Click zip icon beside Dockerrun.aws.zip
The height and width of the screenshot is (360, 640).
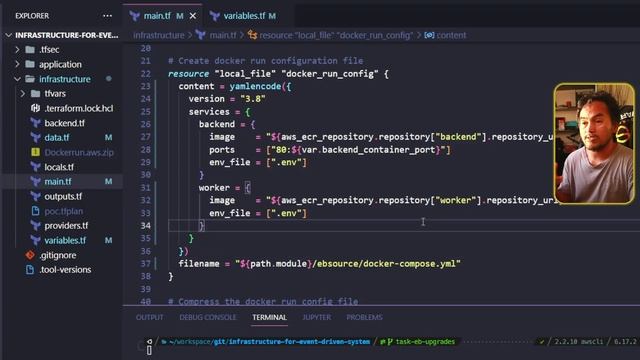coord(36,152)
